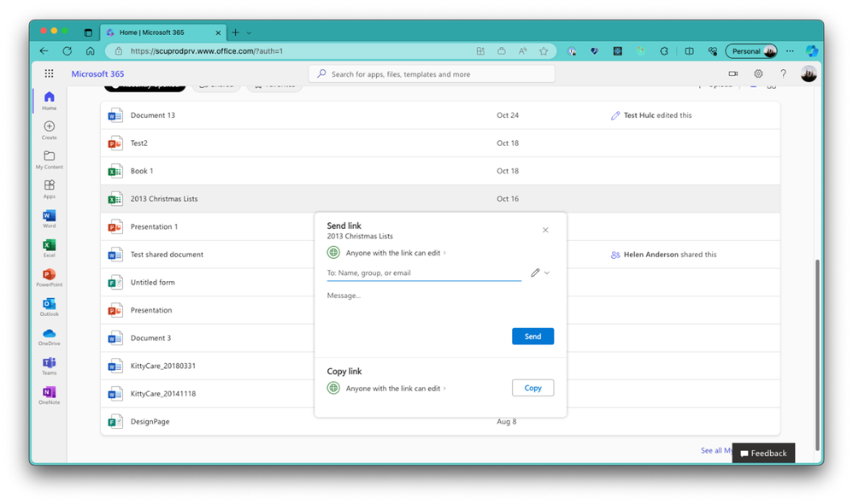Image resolution: width=853 pixels, height=504 pixels.
Task: Open the help question mark
Action: pyautogui.click(x=783, y=73)
